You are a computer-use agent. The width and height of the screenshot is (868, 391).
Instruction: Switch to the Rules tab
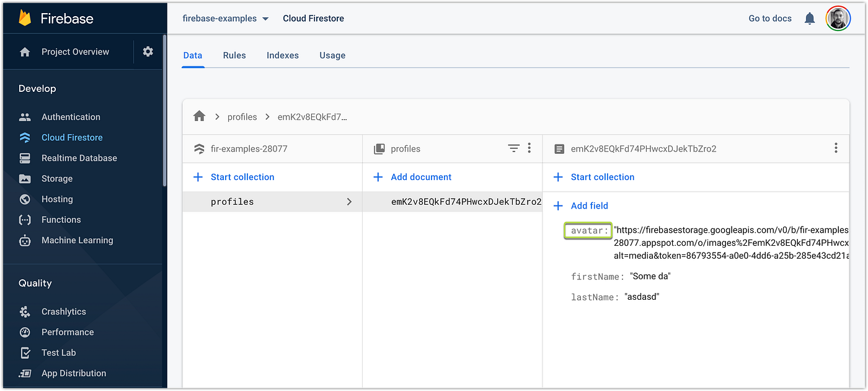234,55
